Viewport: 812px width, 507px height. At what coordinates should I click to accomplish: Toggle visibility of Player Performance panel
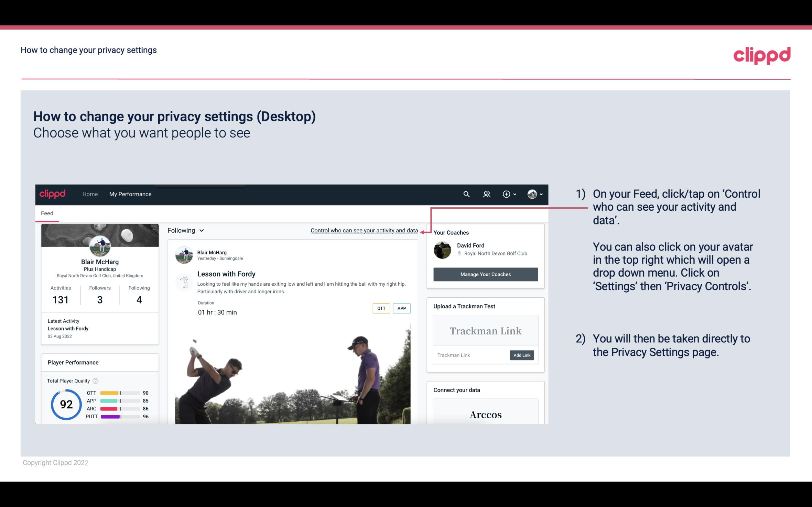(73, 362)
